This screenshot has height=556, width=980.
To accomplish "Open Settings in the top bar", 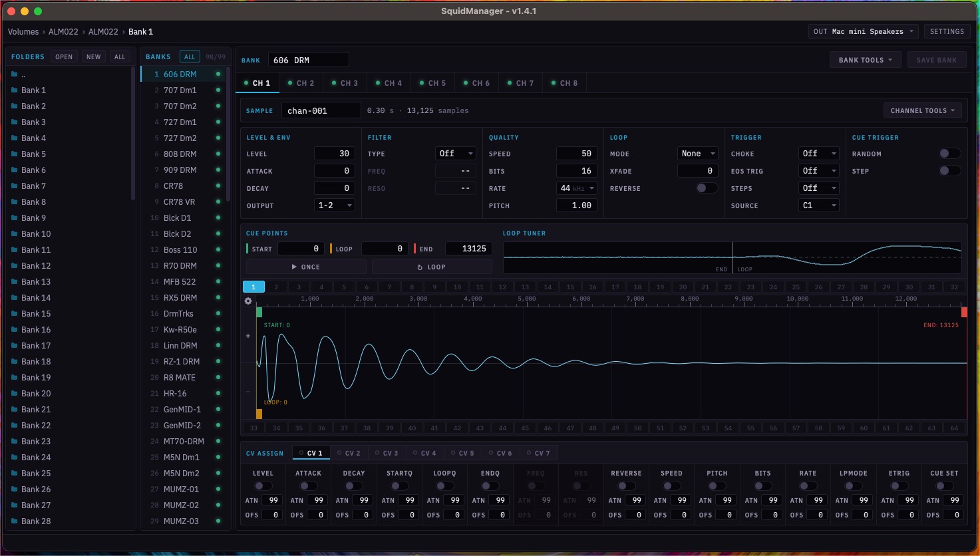I will pos(947,31).
